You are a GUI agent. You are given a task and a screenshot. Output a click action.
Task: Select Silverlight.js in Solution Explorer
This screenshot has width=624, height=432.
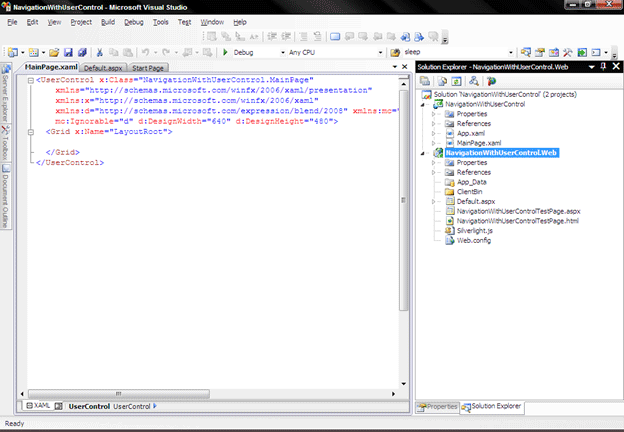click(474, 231)
